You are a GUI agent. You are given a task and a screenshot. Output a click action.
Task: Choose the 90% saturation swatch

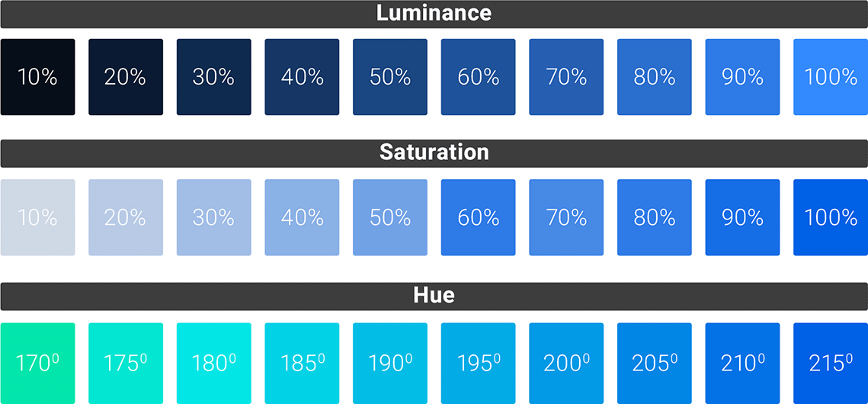(x=742, y=217)
